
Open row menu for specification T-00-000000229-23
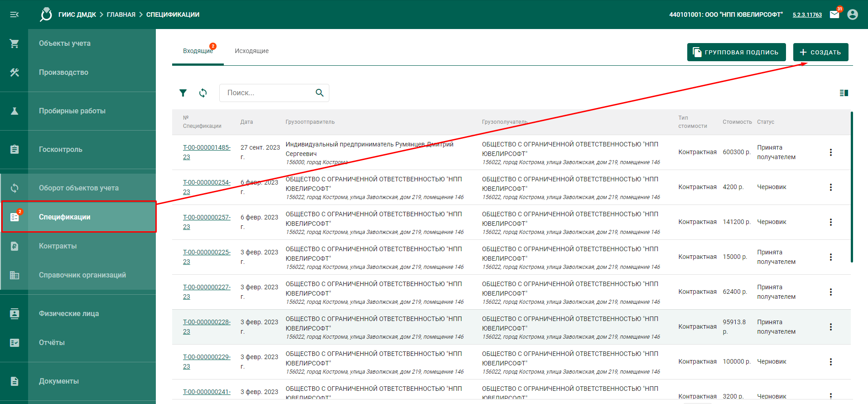click(831, 362)
